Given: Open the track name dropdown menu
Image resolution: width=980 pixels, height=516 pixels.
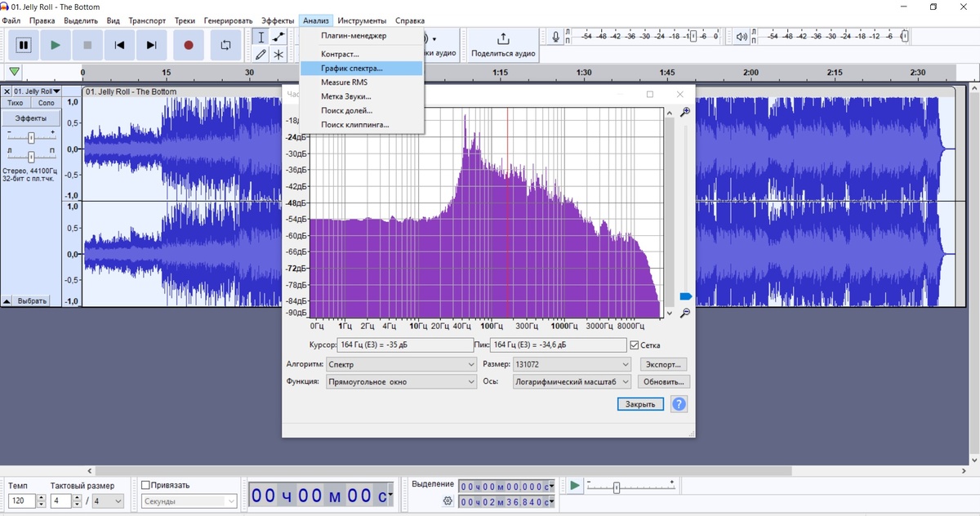Looking at the screenshot, I should 38,91.
